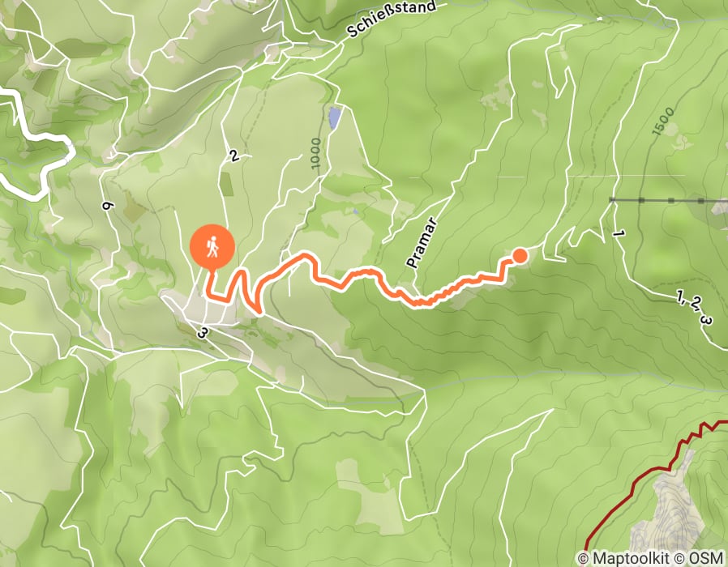Click the Pramar trail label
The width and height of the screenshot is (728, 567).
(x=422, y=242)
